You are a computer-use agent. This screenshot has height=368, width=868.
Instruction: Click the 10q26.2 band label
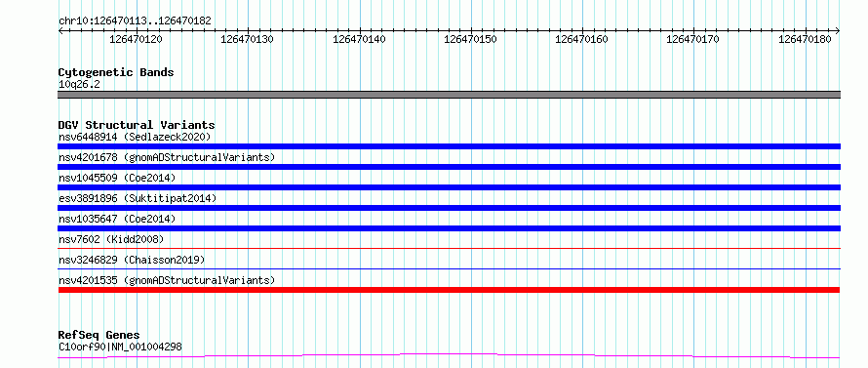pos(79,85)
